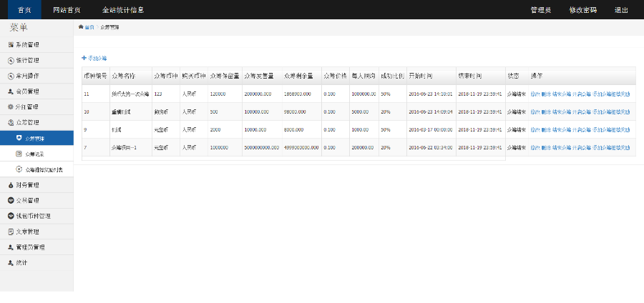Open 首页 tab in top navigation
The height and width of the screenshot is (303, 644).
click(24, 10)
